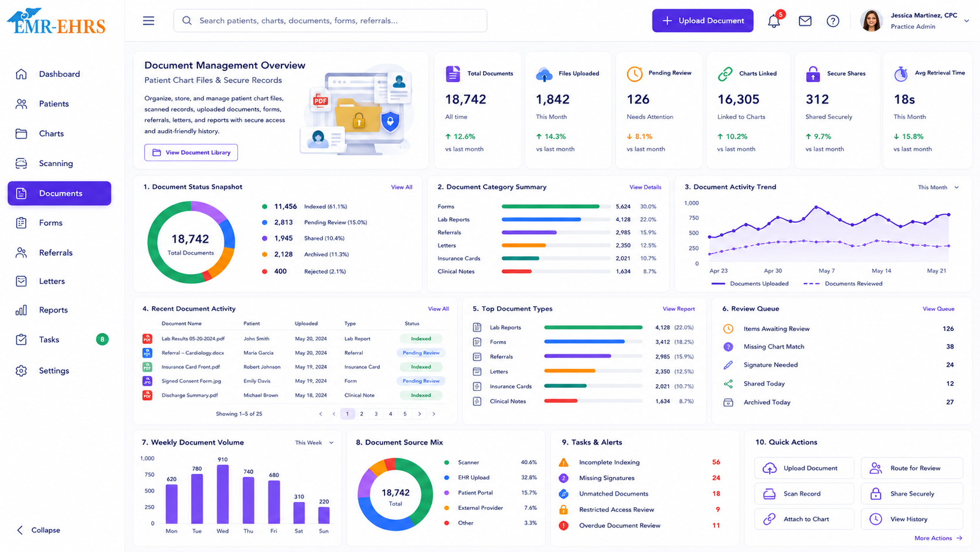980x552 pixels.
Task: Click the Items Awaiting Review clock icon
Action: 728,329
